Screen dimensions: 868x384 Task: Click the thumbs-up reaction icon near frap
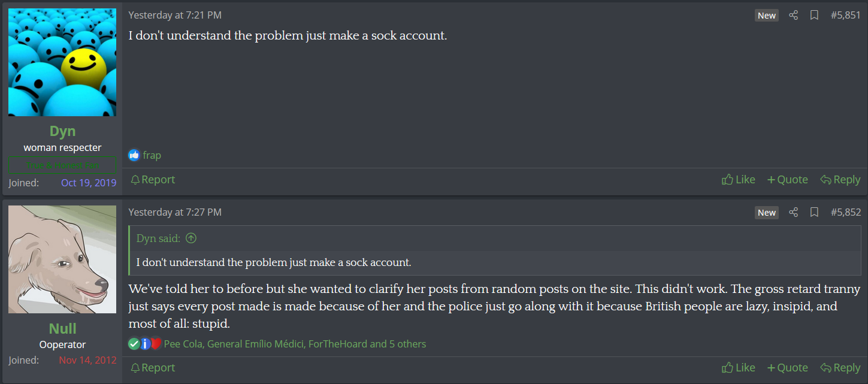pos(134,155)
